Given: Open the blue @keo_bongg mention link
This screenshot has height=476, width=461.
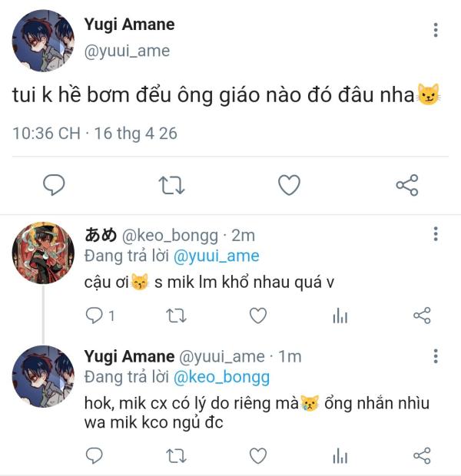Looking at the screenshot, I should coord(221,377).
